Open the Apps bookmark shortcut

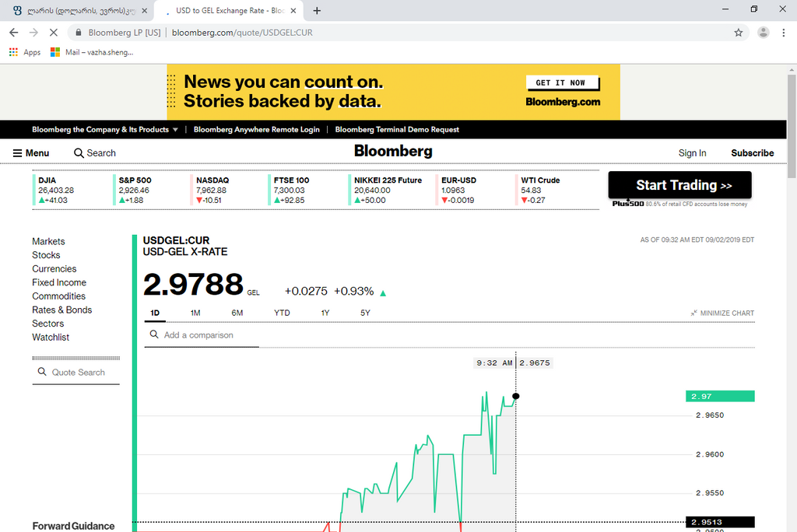25,52
